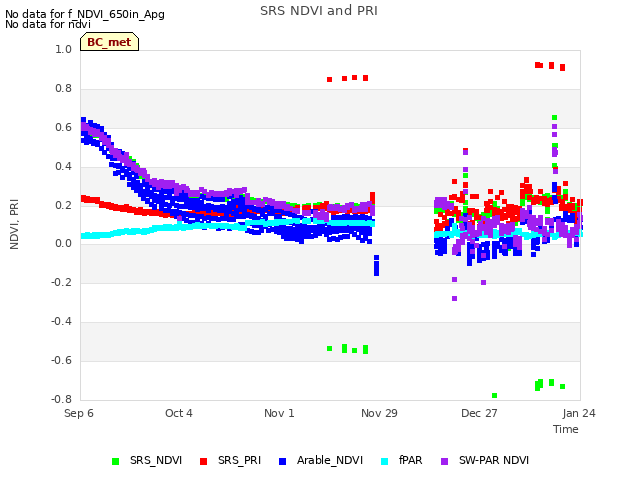
Task: Click the cyan fPAR legend swatch
Action: point(384,461)
